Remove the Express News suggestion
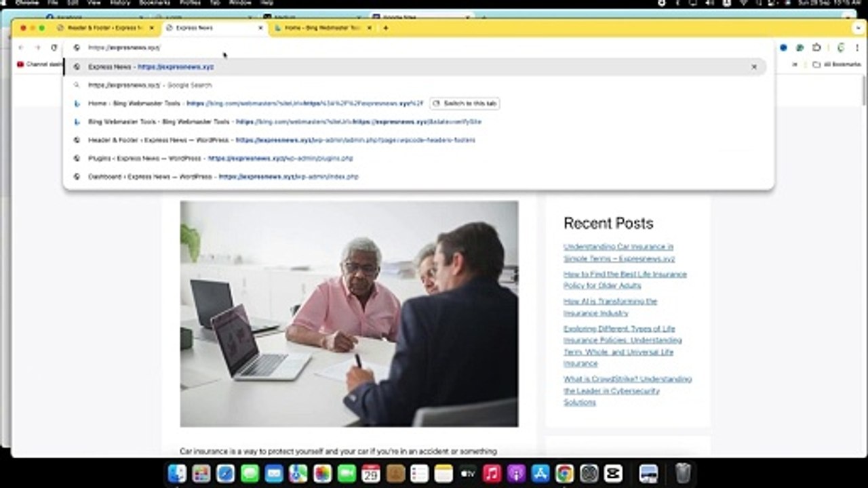The image size is (868, 488). [x=753, y=67]
